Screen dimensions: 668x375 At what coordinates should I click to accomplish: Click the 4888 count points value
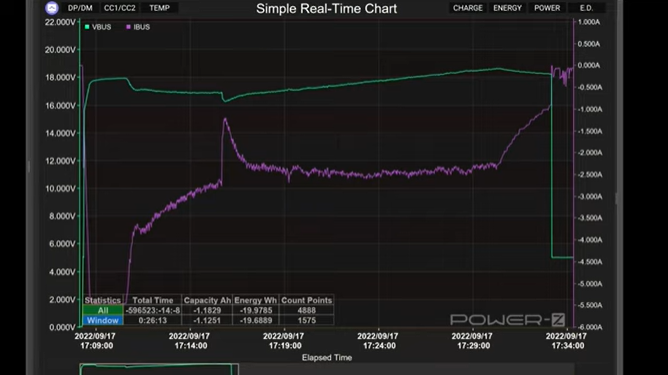click(x=307, y=310)
